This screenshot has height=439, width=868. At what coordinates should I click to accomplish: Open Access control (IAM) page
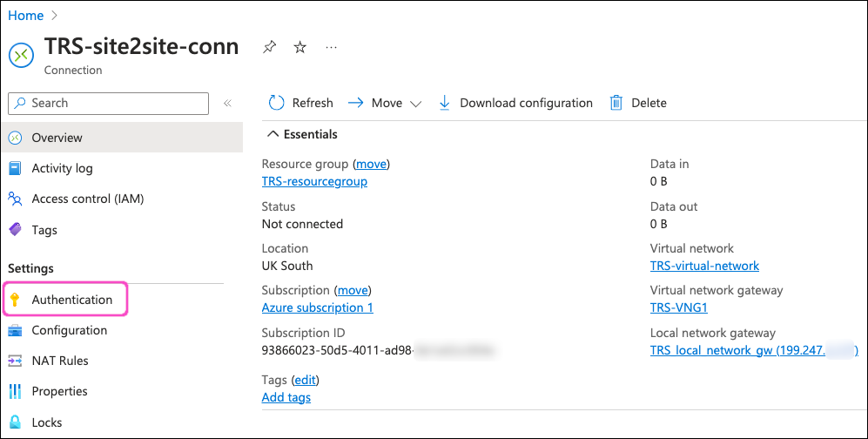pos(87,199)
